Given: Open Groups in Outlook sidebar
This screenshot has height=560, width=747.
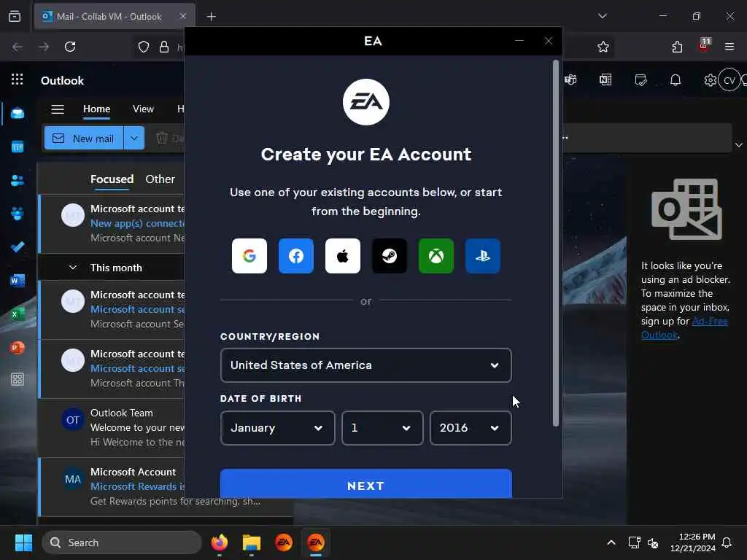Looking at the screenshot, I should tap(18, 214).
